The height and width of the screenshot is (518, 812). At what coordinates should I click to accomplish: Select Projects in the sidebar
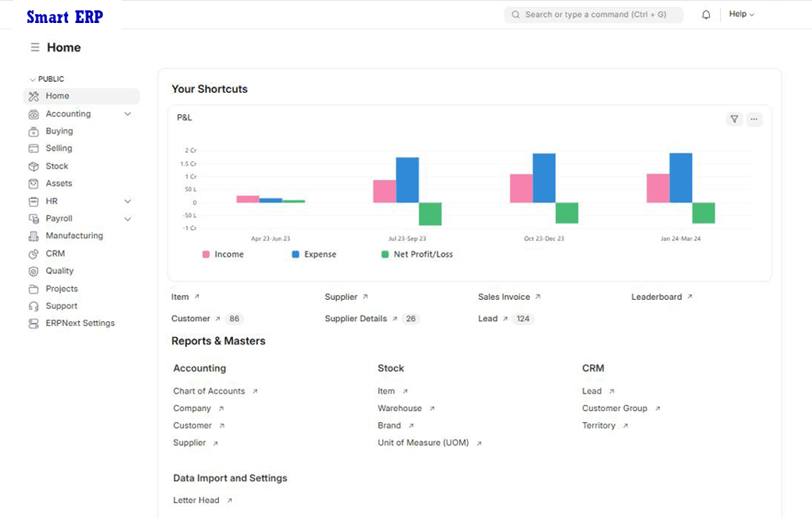point(61,289)
